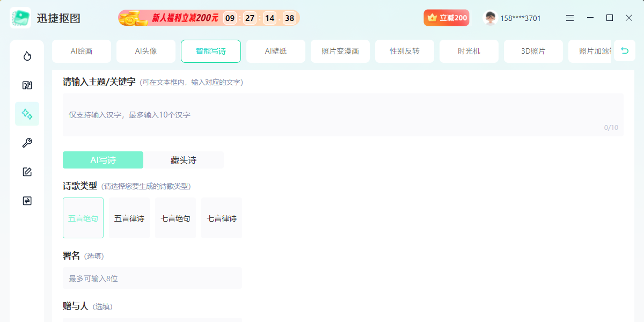Switch to 藏头诗 mode

point(184,160)
